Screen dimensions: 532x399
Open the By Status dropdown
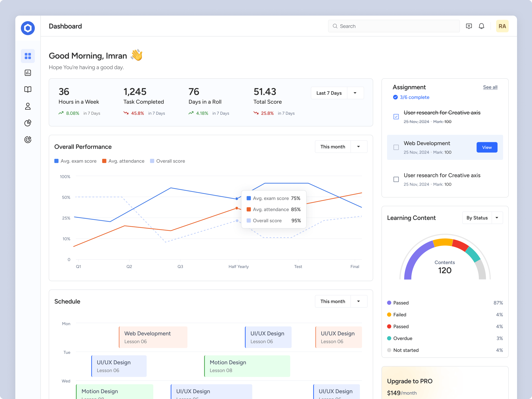point(483,218)
